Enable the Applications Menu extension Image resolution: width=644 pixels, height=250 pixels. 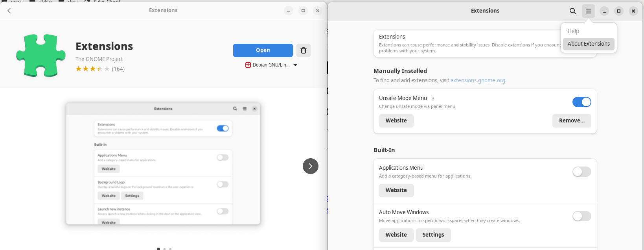point(581,172)
